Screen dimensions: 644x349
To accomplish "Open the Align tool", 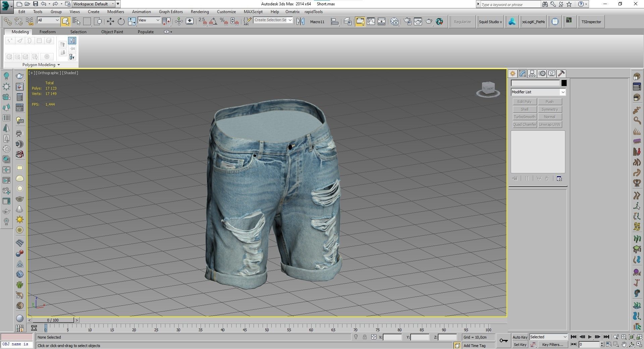I will (x=334, y=21).
